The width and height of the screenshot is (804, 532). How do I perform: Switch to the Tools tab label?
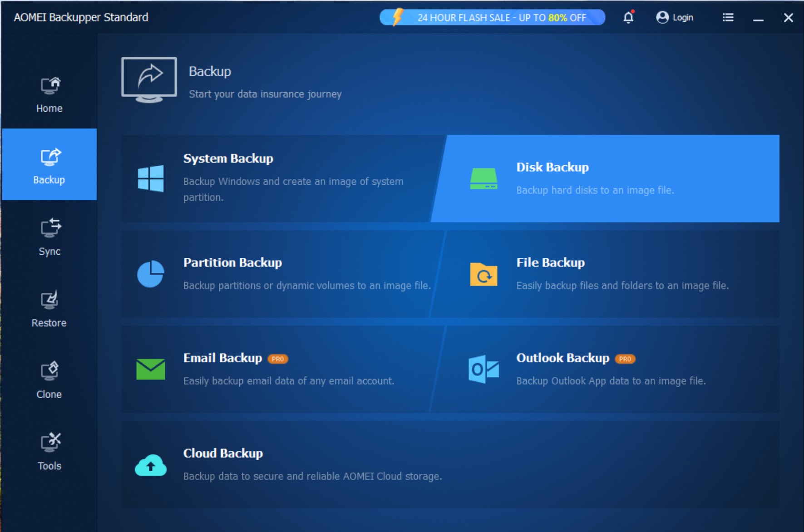coord(49,466)
